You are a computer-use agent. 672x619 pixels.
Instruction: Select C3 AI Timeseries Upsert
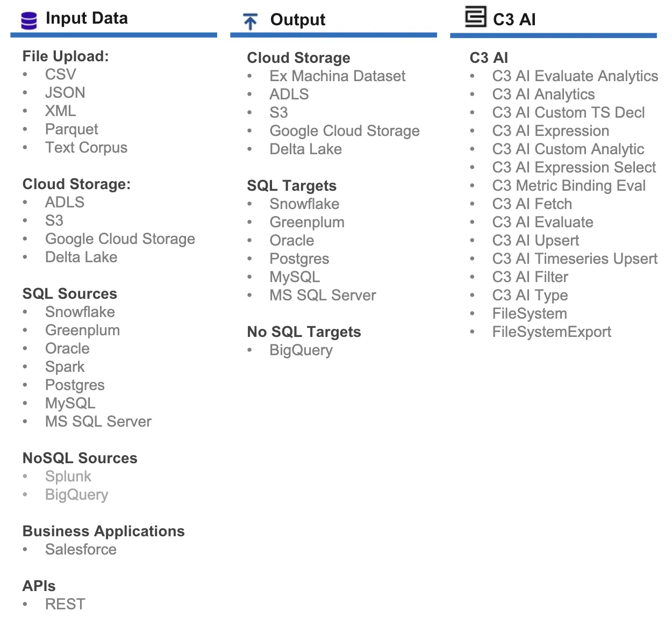coord(575,258)
